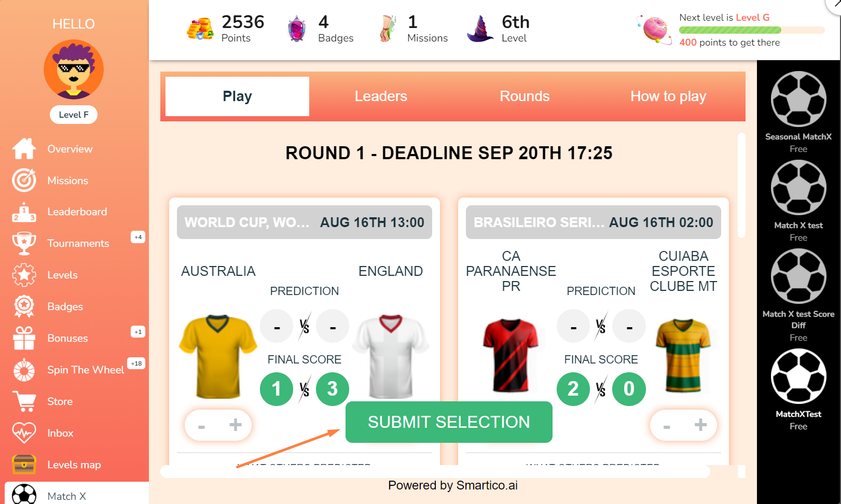Click the next level progress bar
Screen dimensions: 841x504
pyautogui.click(x=751, y=30)
